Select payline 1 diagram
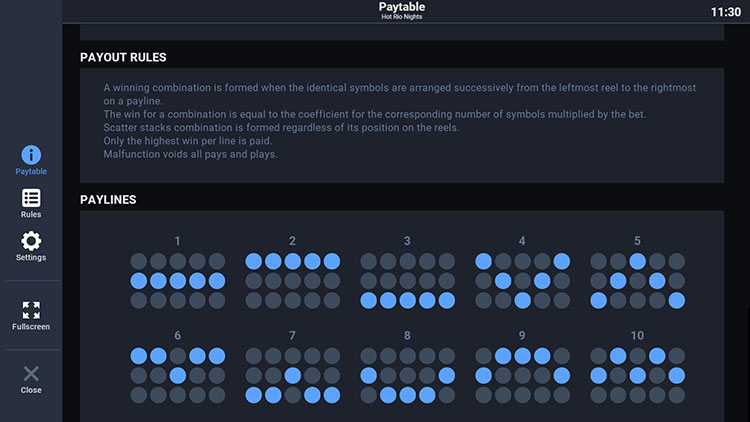 tap(178, 280)
